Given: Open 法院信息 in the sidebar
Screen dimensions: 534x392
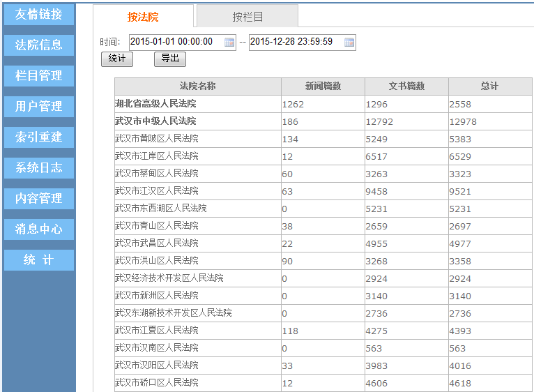Looking at the screenshot, I should (x=39, y=45).
